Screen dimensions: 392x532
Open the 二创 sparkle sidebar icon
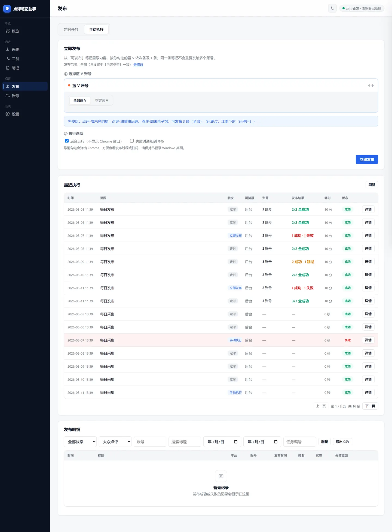8,59
